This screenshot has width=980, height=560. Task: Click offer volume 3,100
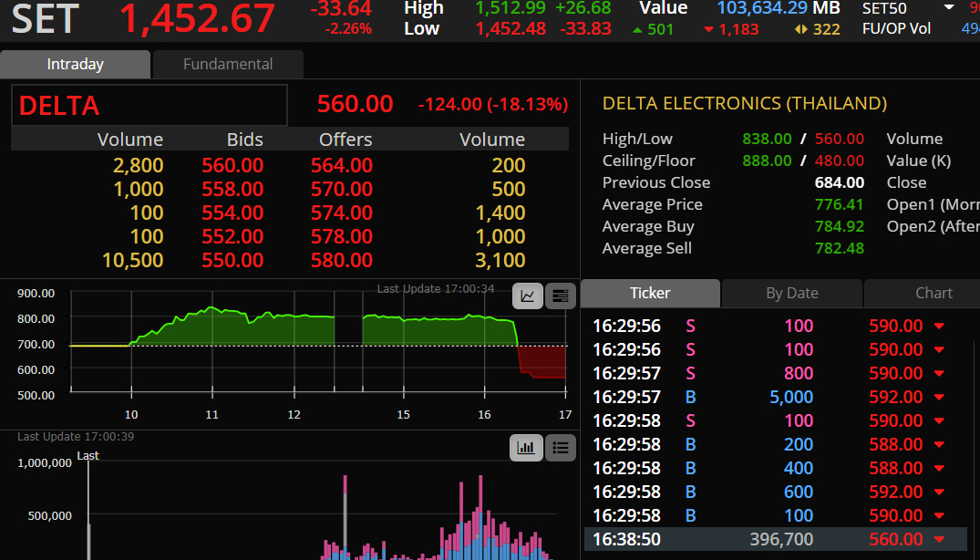point(500,261)
